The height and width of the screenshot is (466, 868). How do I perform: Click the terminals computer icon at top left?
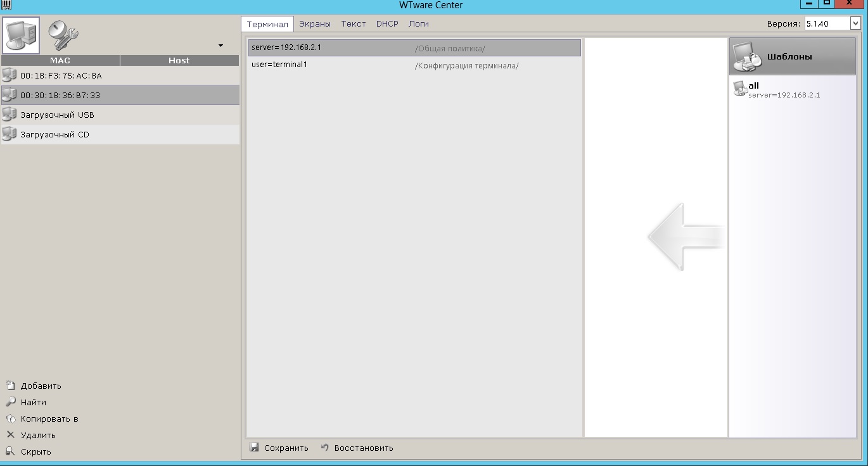tap(21, 35)
